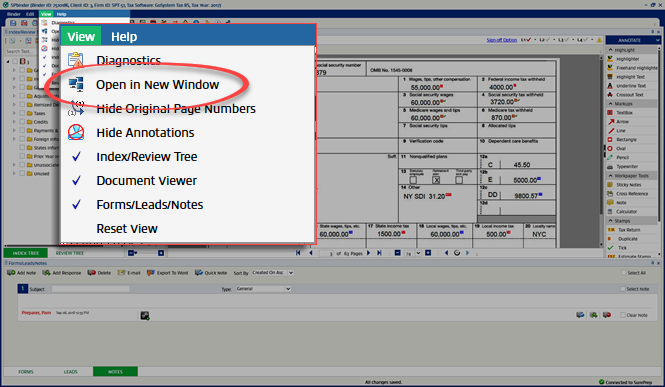Expand the Taxes folder in index tree
Screen dimensions: 665x387
tap(14, 113)
